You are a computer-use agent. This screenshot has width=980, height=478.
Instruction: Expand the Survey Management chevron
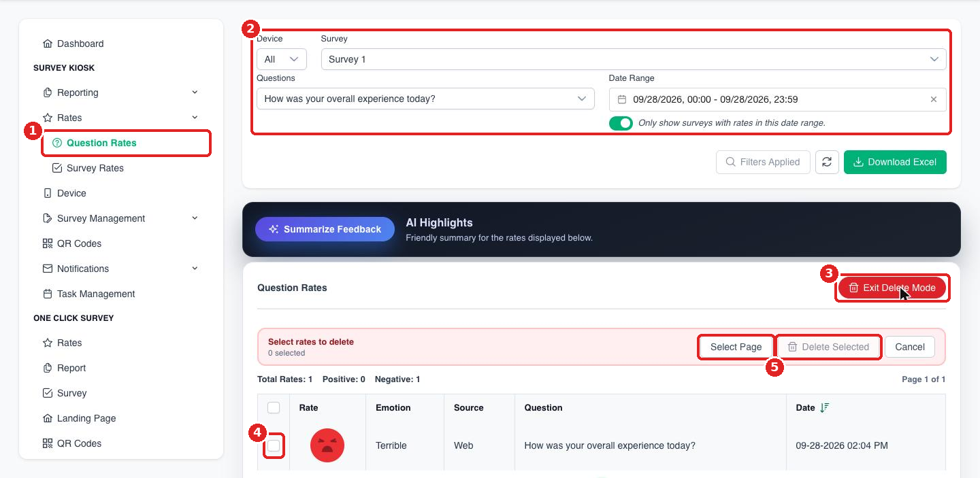[195, 218]
